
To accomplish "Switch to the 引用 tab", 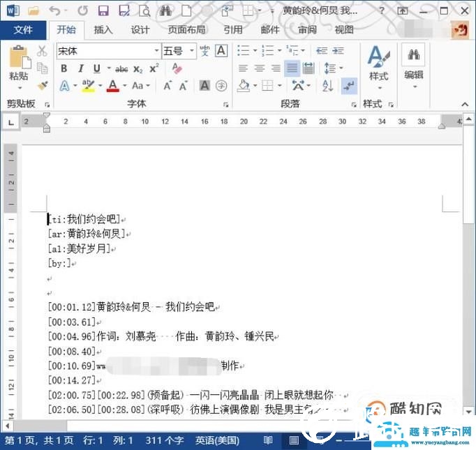I will tap(233, 30).
